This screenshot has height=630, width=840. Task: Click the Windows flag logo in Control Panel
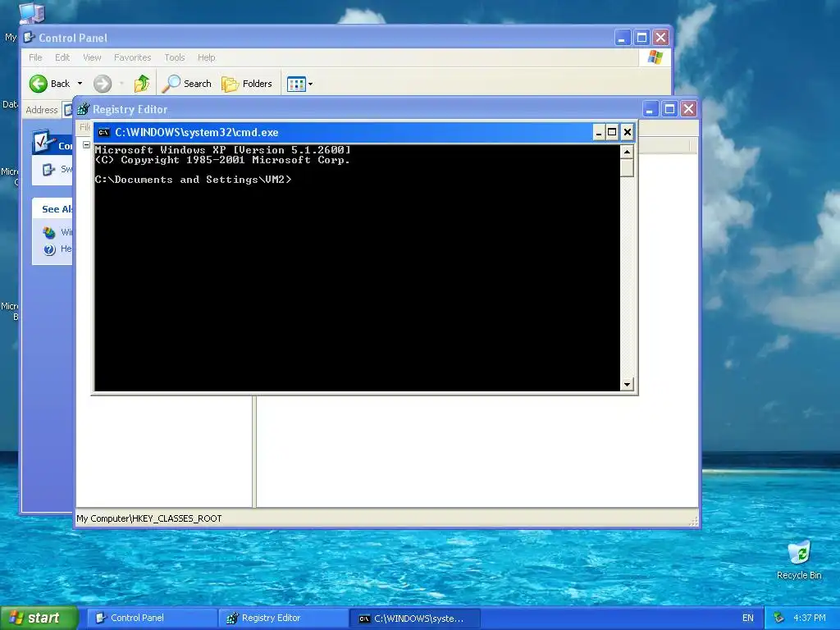[655, 57]
